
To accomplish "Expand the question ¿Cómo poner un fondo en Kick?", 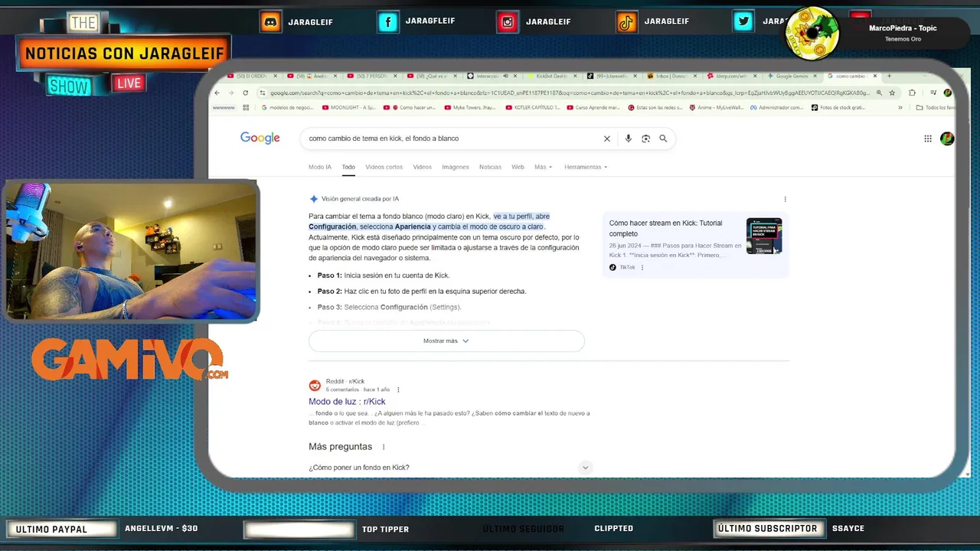I will click(x=450, y=468).
